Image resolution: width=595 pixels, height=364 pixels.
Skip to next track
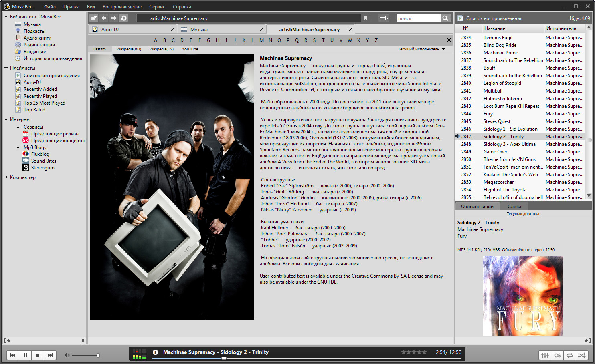(x=50, y=355)
